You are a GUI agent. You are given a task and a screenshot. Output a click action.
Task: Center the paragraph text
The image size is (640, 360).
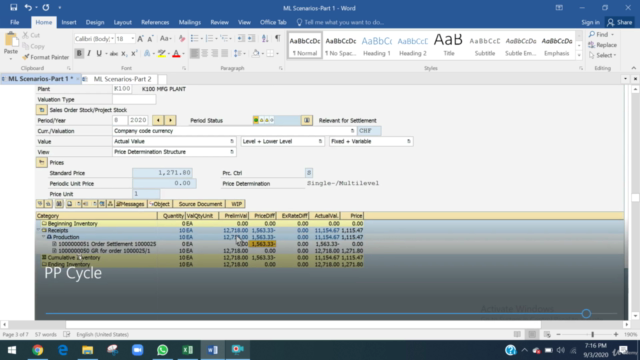coord(205,53)
